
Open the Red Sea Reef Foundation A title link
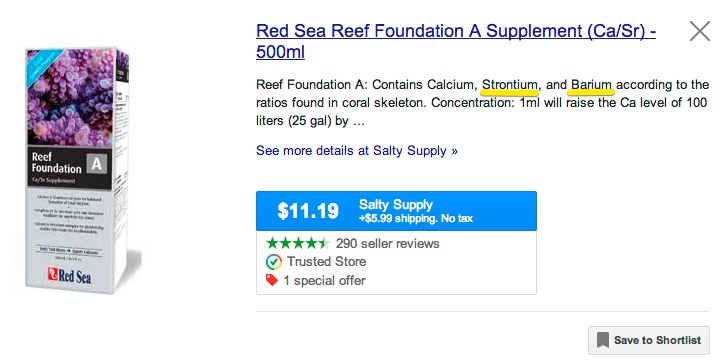click(456, 42)
